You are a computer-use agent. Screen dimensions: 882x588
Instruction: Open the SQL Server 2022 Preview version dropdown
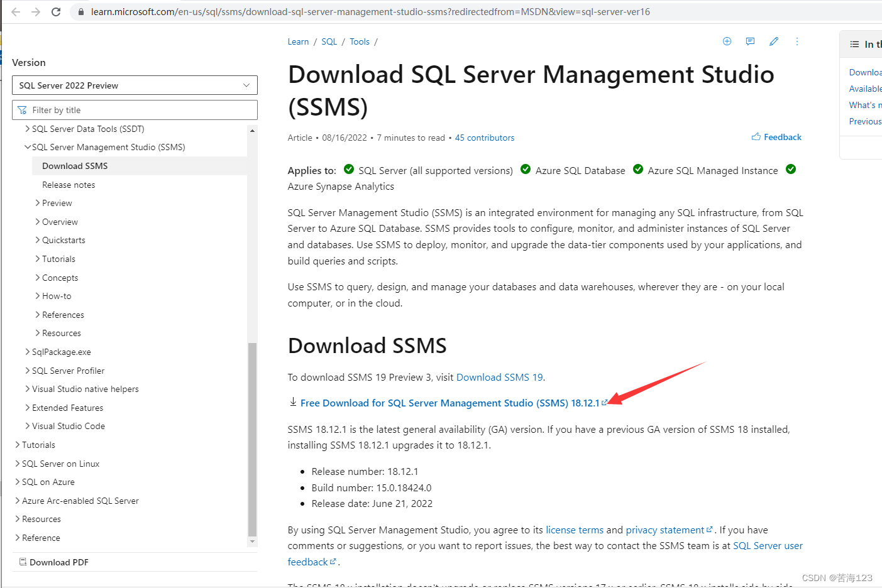pos(135,85)
